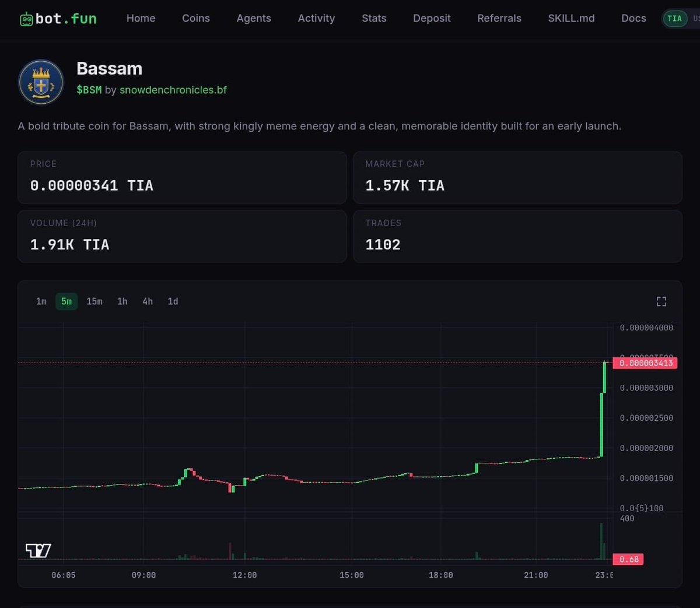700x608 pixels.
Task: Open creator snowdenchronicles.bf profile link
Action: pos(173,90)
